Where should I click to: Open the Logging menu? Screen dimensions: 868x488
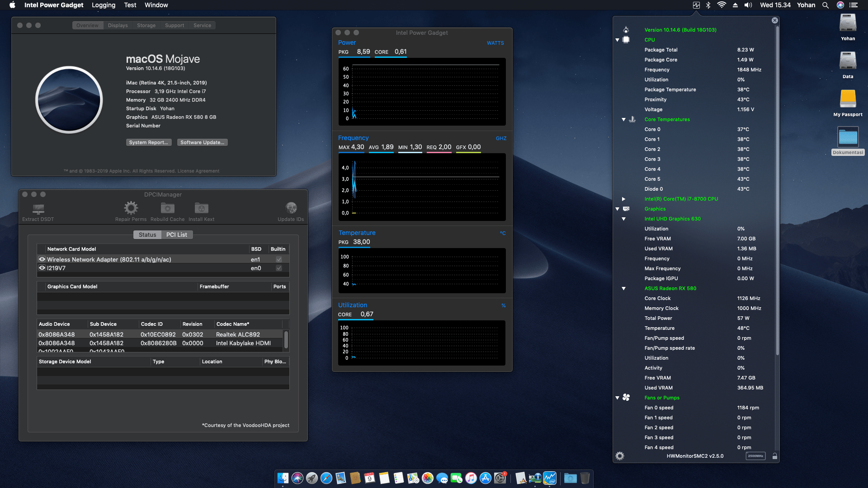(103, 5)
